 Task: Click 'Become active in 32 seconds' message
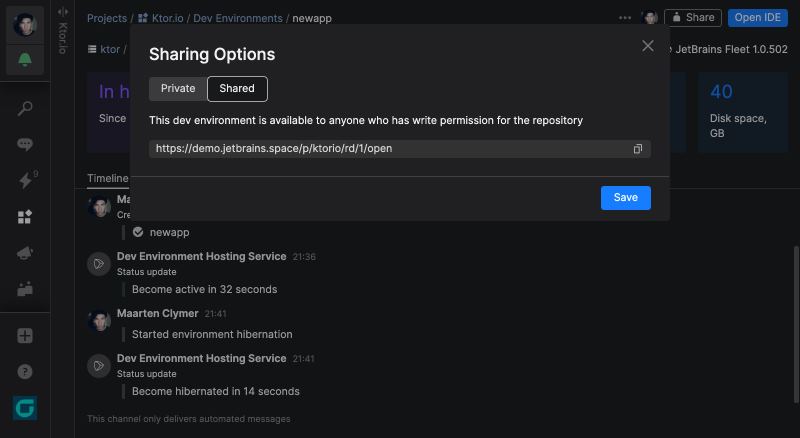click(205, 289)
